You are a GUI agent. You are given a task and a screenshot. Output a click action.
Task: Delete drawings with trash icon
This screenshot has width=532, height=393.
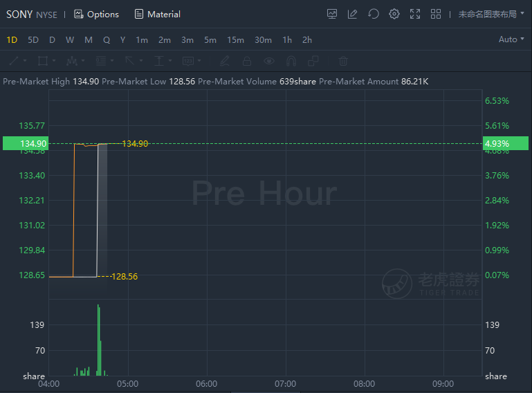(343, 61)
